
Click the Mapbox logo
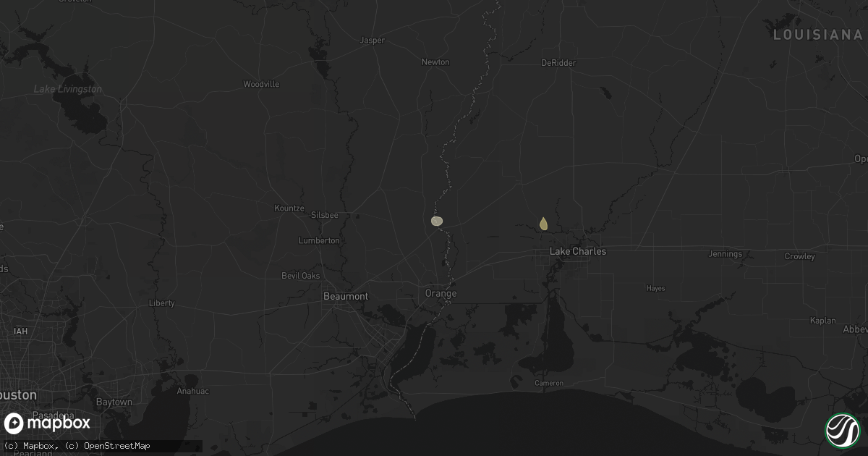[48, 423]
